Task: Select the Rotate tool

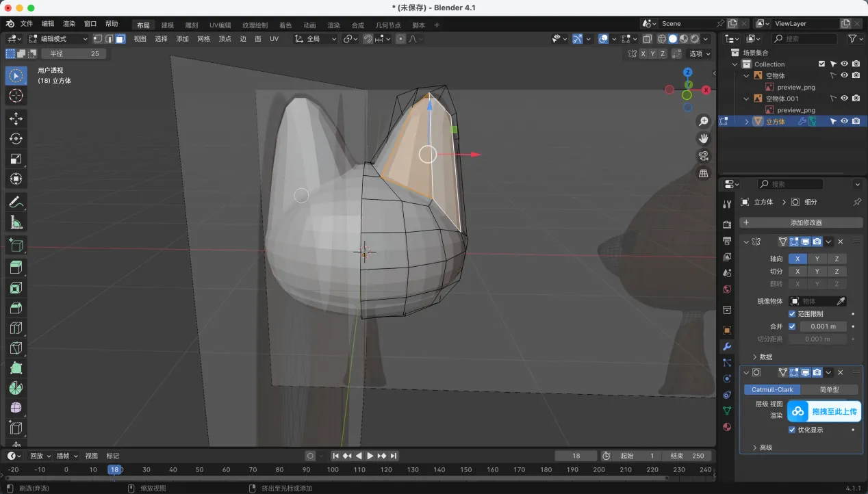Action: tap(16, 139)
